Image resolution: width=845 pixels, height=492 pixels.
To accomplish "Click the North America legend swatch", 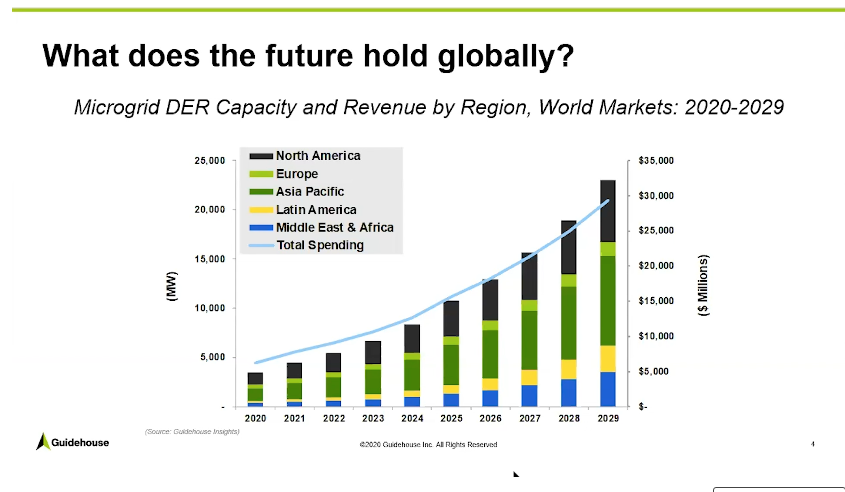I will pyautogui.click(x=261, y=156).
